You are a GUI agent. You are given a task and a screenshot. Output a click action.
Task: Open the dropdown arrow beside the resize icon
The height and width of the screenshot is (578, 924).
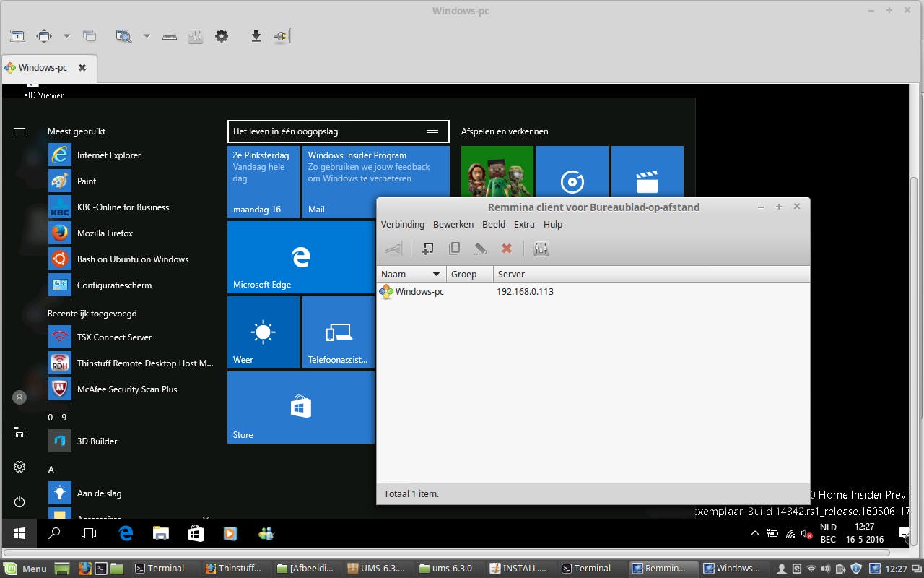point(66,36)
